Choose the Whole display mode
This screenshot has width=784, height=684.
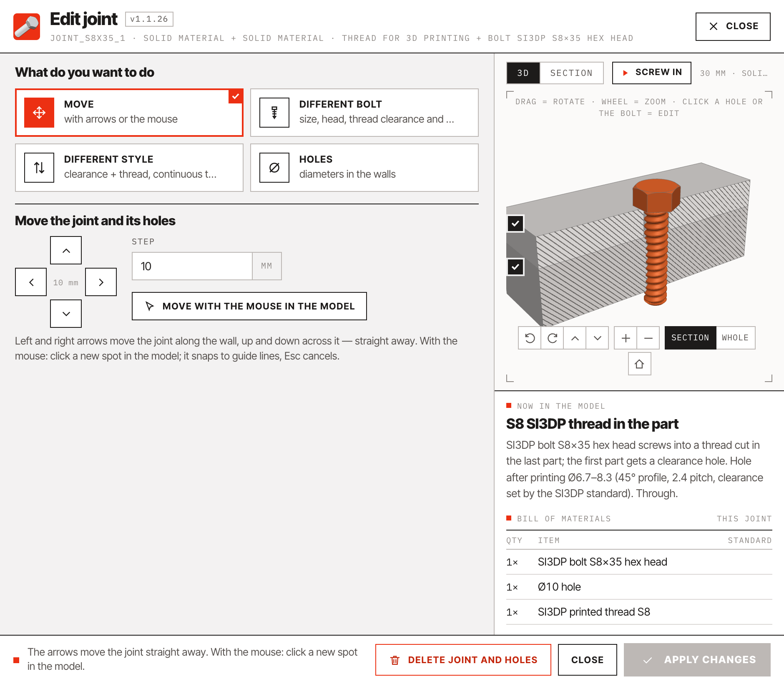(x=735, y=338)
